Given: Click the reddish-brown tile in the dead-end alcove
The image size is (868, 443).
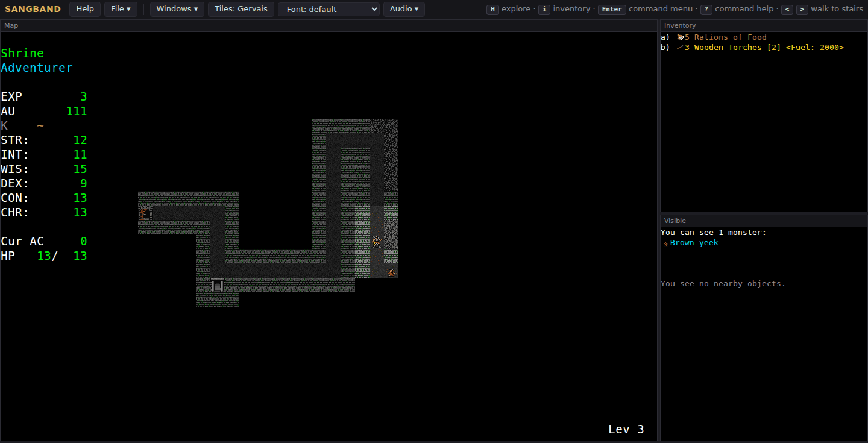Looking at the screenshot, I should pos(145,213).
